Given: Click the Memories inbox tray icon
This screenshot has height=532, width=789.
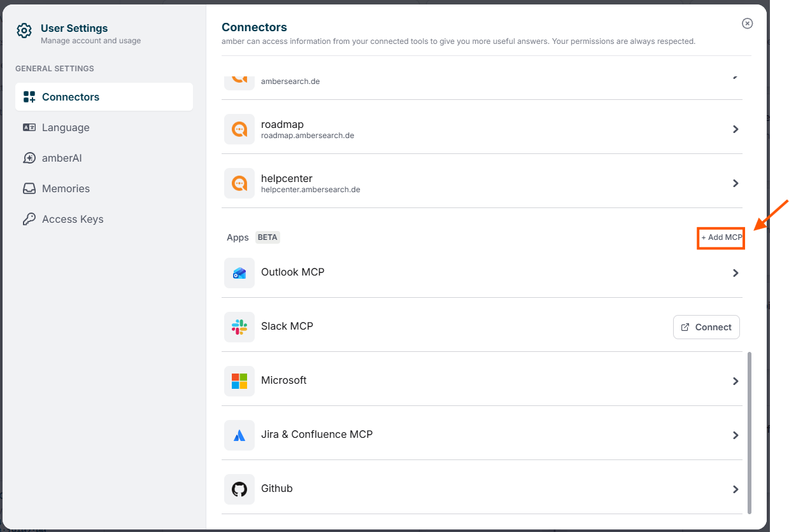Looking at the screenshot, I should click(29, 188).
